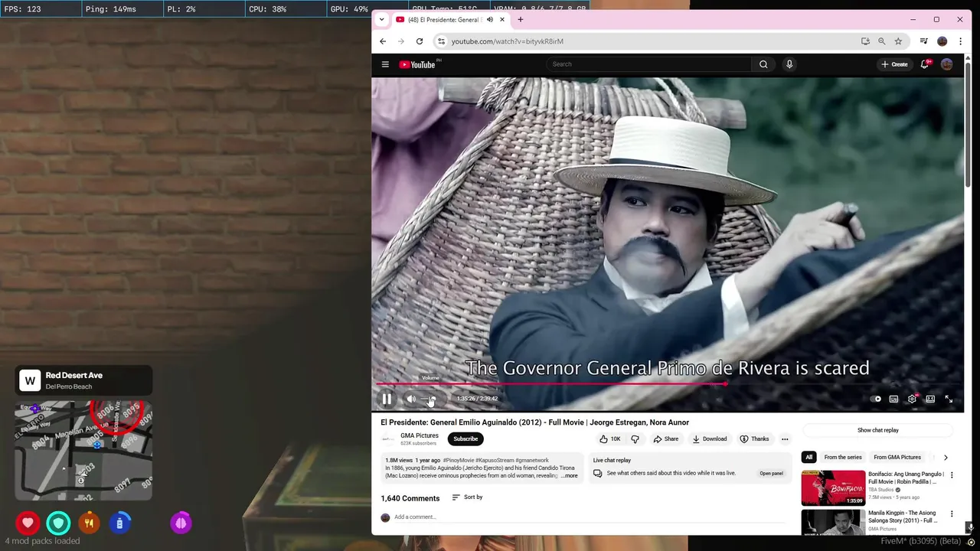
Task: Go to YouTube home via logo
Action: tap(418, 64)
